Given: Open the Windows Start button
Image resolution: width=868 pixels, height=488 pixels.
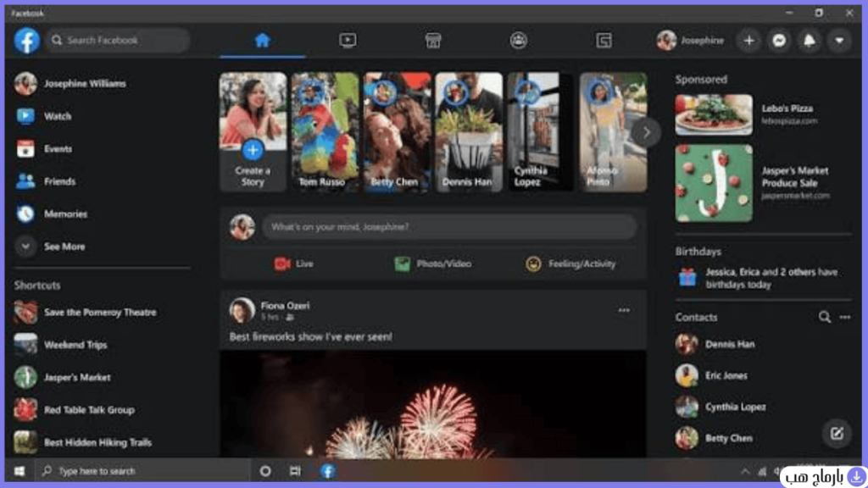Looking at the screenshot, I should pos(19,471).
